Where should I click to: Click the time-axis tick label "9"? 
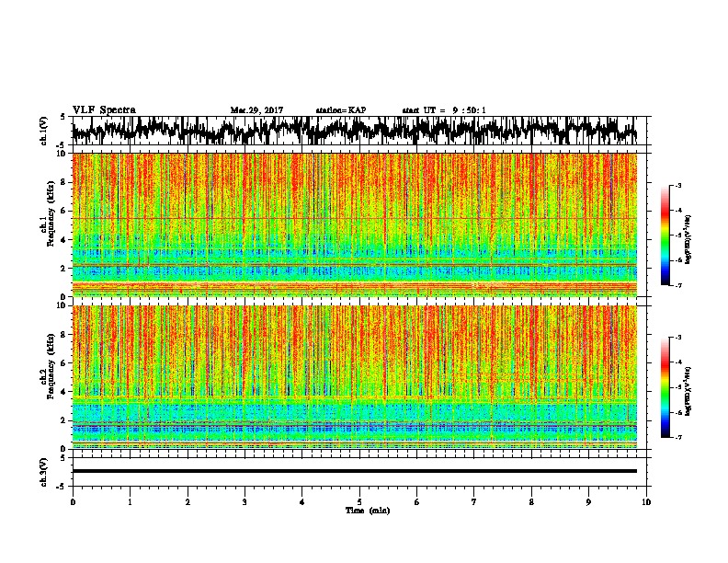[x=588, y=502]
